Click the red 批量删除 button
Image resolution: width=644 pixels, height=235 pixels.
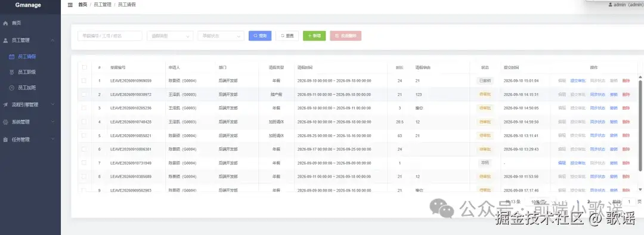tap(345, 36)
